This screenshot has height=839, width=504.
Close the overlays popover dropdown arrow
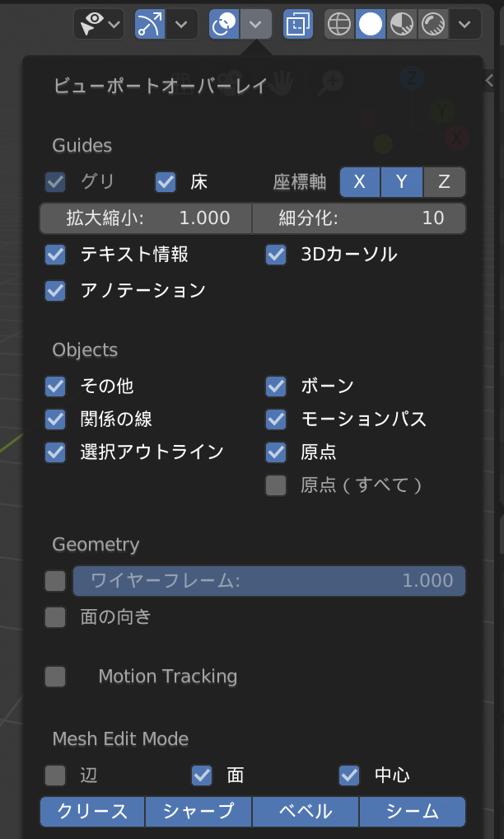(256, 24)
